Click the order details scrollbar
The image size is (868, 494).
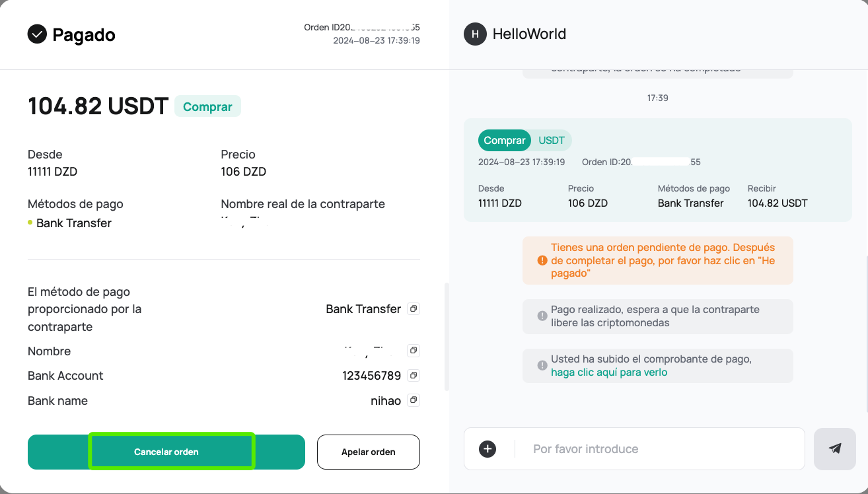pos(447,337)
